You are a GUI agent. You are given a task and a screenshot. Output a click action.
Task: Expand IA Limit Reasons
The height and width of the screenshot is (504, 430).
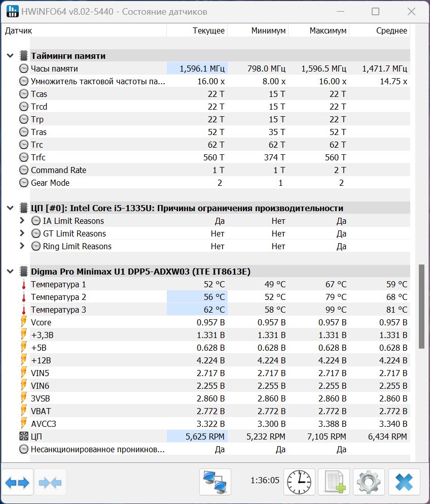[x=22, y=220]
